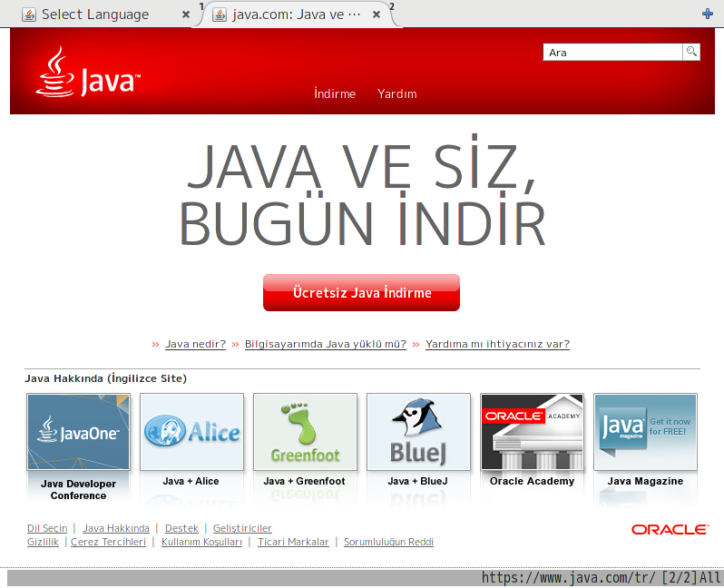Viewport: 724px width, 588px height.
Task: Open the Java Hakkında footer link
Action: [116, 528]
